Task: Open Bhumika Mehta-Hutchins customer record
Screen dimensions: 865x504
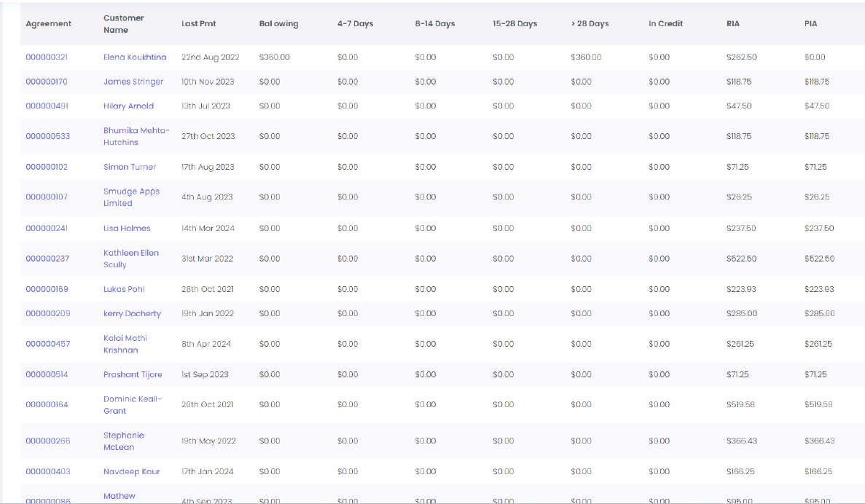Action: pos(136,136)
